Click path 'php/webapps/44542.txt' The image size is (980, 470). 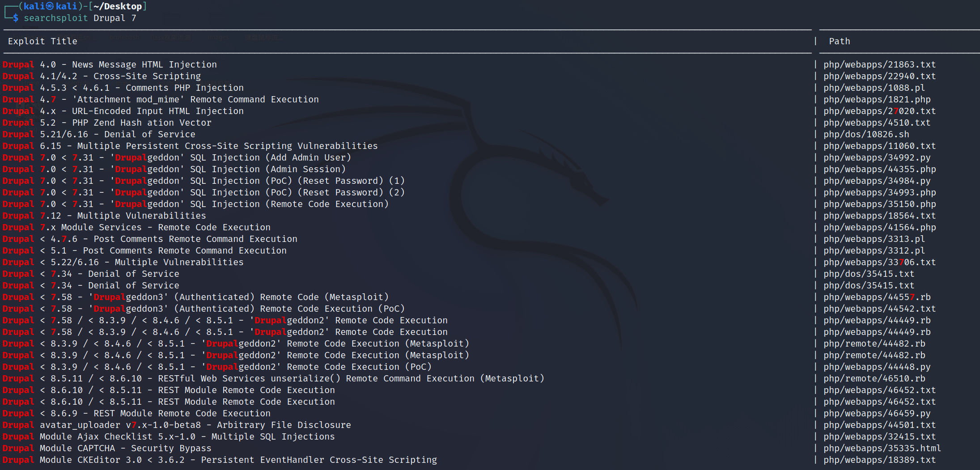(880, 309)
